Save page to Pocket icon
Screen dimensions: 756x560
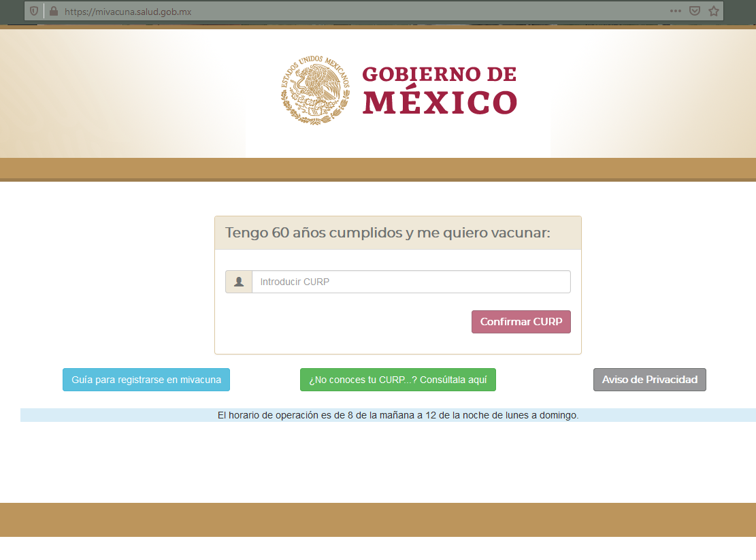point(694,11)
